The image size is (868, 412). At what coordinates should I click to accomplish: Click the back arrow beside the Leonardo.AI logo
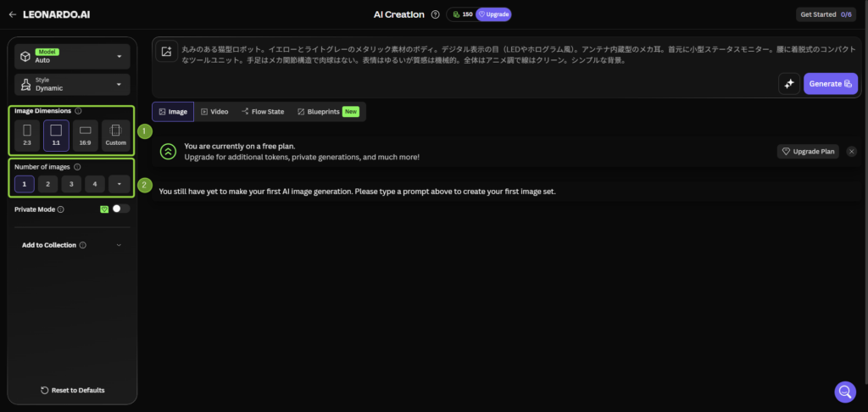(x=12, y=14)
